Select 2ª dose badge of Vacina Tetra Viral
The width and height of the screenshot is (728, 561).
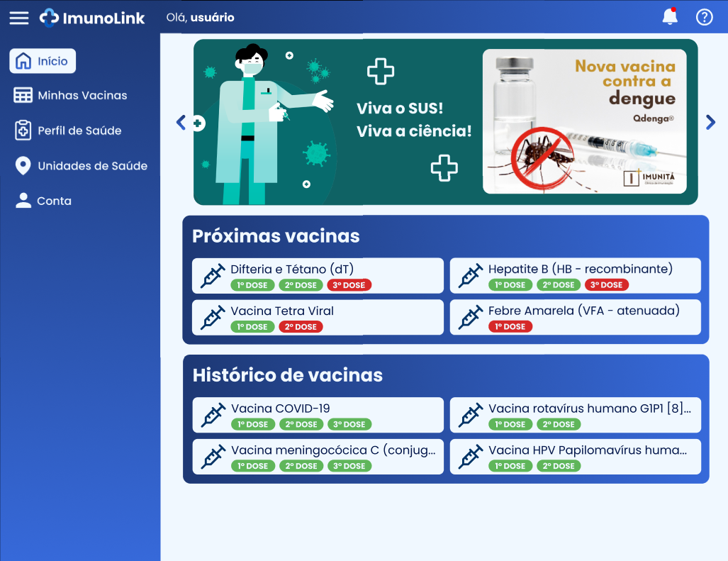point(301,327)
